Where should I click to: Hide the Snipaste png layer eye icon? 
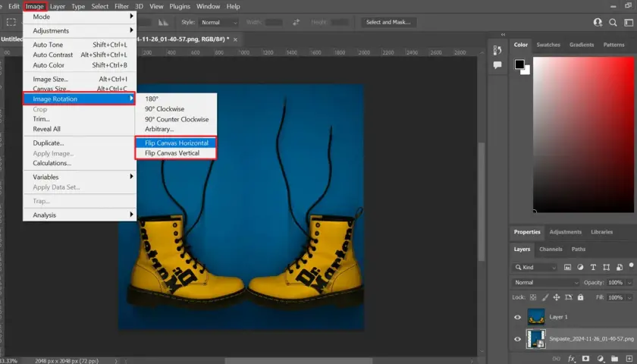pyautogui.click(x=517, y=339)
